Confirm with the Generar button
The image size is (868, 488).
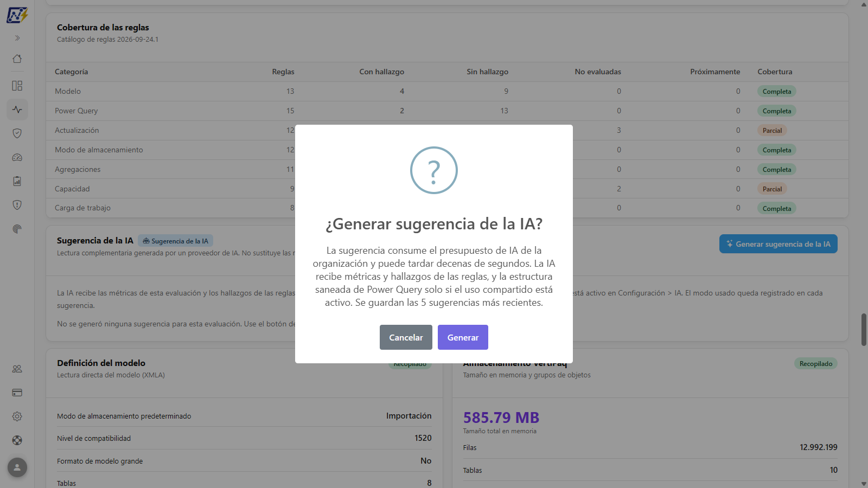[463, 337]
